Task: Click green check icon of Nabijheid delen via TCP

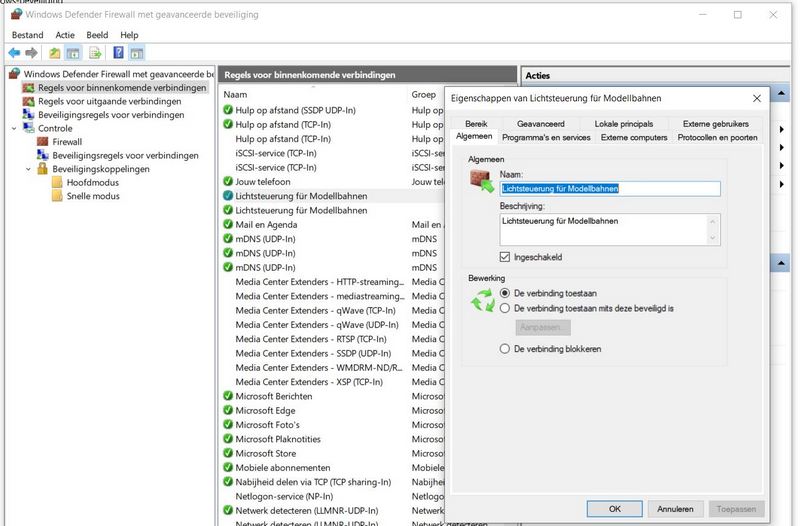Action: pyautogui.click(x=228, y=481)
